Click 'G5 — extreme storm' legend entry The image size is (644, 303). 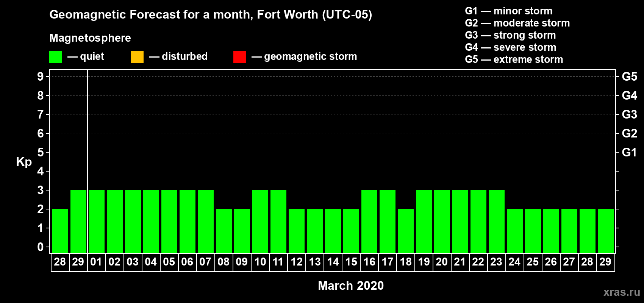(514, 59)
